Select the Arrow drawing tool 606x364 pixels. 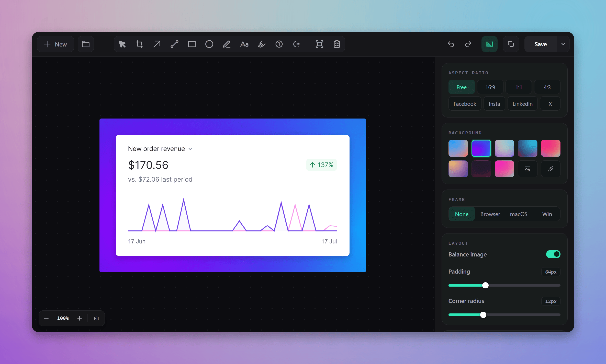coord(157,44)
